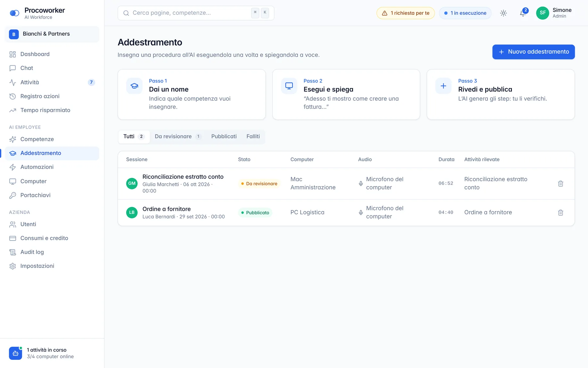
Task: Open Simone's profile avatar
Action: pyautogui.click(x=543, y=13)
